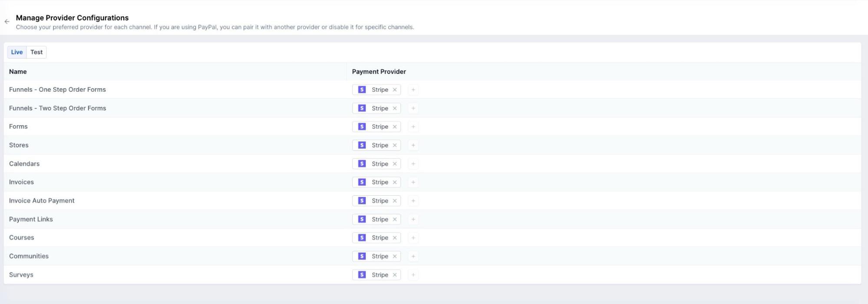Add a provider to the Courses channel
Viewport: 868px width, 304px height.
pyautogui.click(x=413, y=238)
